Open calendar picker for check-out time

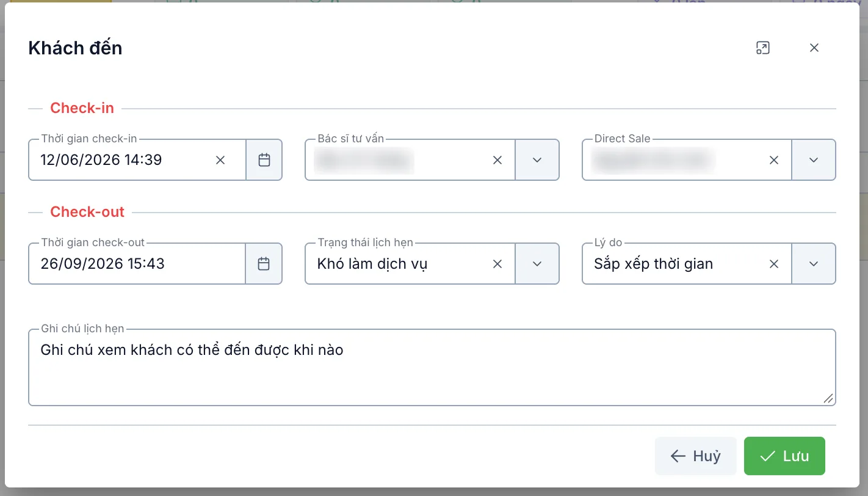tap(264, 264)
